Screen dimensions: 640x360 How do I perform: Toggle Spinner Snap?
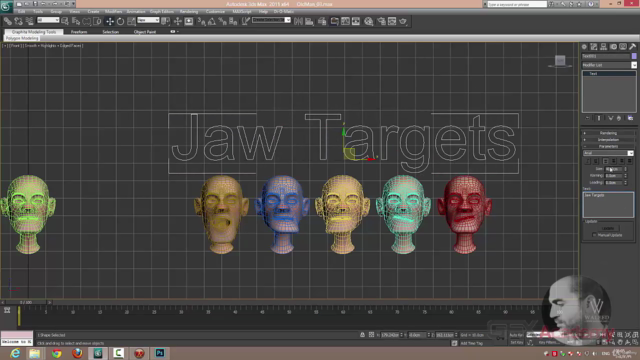click(233, 21)
